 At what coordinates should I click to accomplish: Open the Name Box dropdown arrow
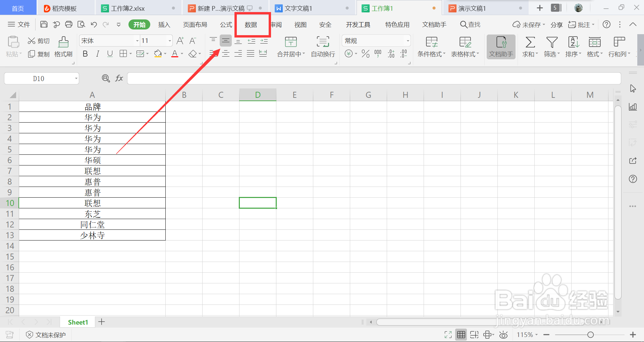pyautogui.click(x=76, y=79)
